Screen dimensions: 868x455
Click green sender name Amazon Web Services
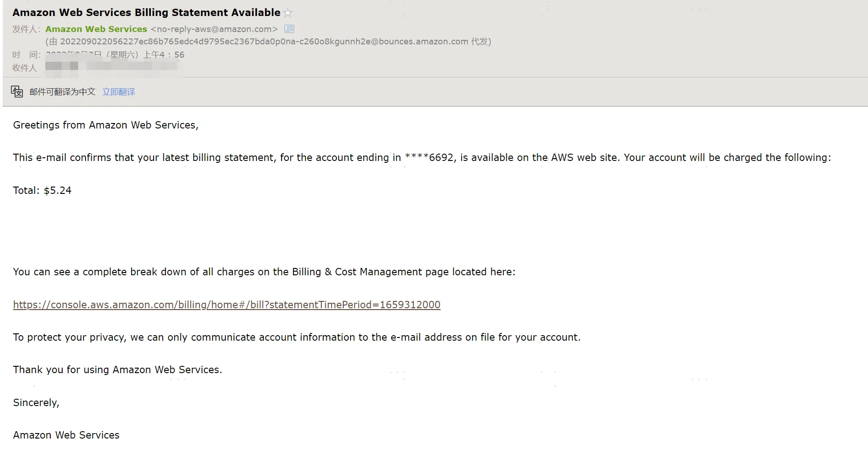click(96, 29)
